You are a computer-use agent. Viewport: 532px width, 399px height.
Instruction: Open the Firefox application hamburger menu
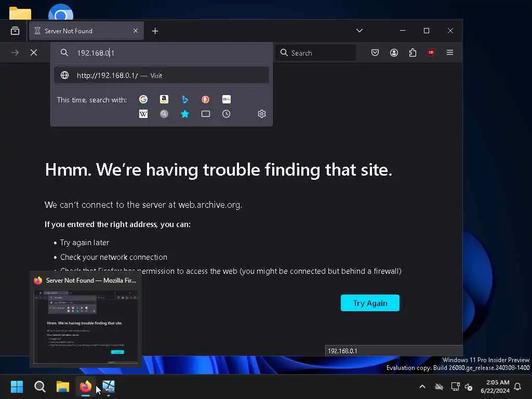click(x=450, y=52)
